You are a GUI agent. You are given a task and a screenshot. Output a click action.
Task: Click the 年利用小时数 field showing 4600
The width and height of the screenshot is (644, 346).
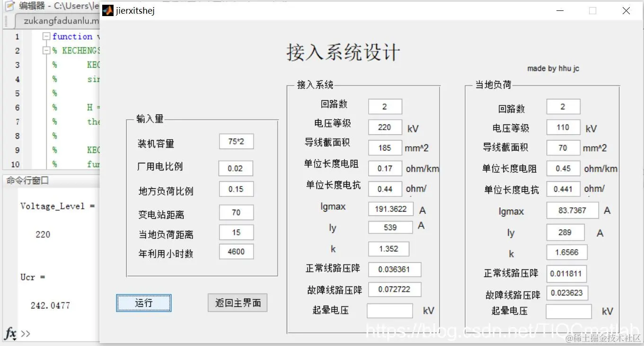tap(236, 251)
